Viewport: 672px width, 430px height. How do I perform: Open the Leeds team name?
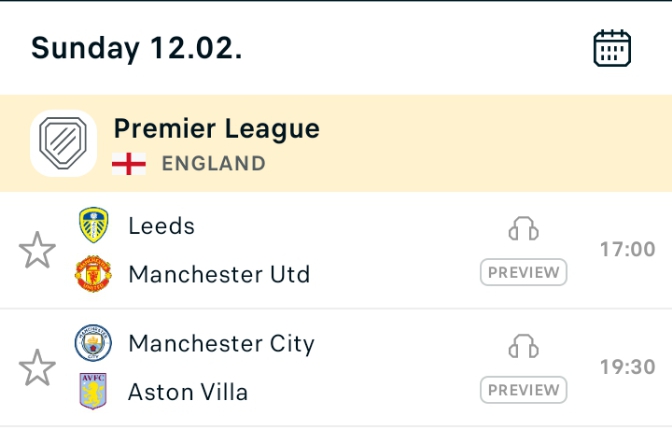tap(162, 226)
